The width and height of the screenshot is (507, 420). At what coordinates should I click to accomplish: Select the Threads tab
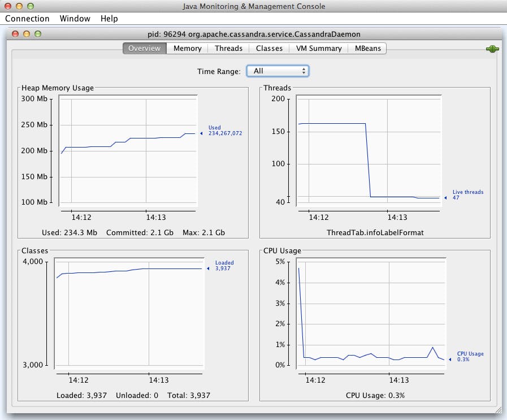pos(228,49)
